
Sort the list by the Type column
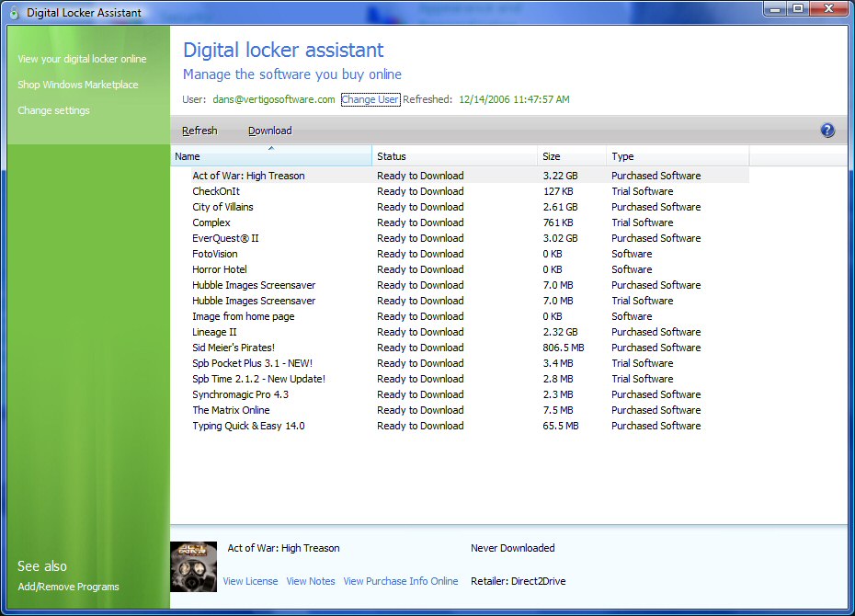[678, 156]
